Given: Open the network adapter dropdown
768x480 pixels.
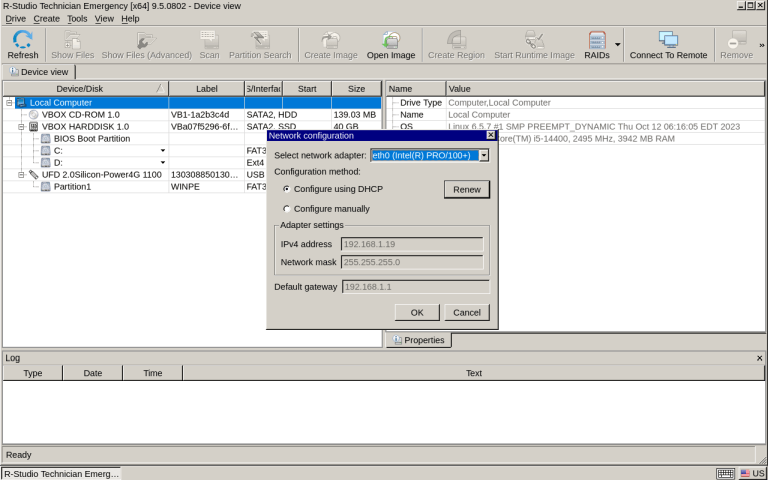Looking at the screenshot, I should point(484,155).
